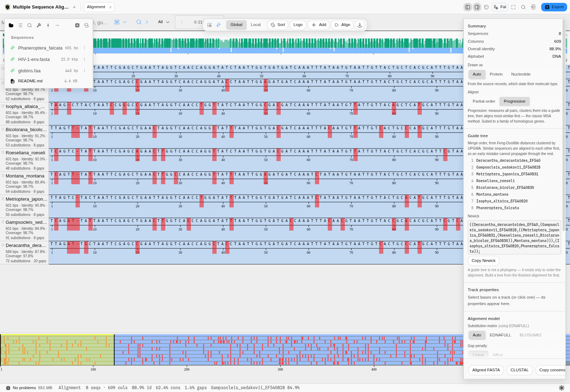
Task: Click the zoom-to-region icon in alignment toolbar
Action: [x=209, y=25]
